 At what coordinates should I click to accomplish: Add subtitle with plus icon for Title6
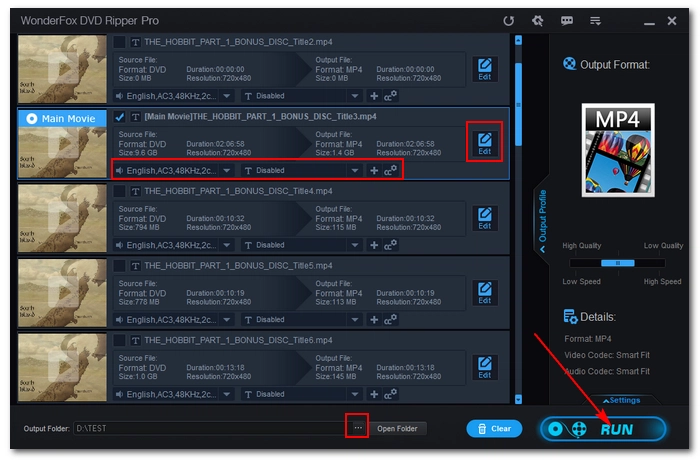coord(374,394)
